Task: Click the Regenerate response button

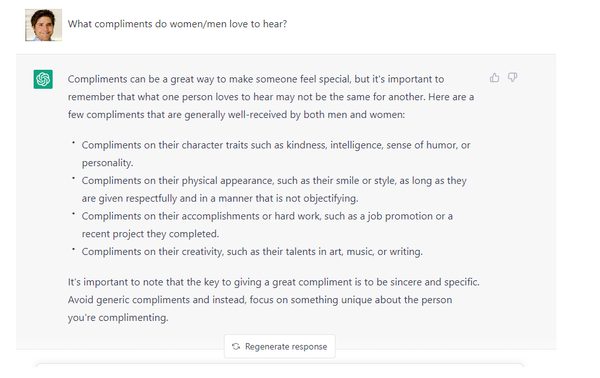Action: [280, 346]
